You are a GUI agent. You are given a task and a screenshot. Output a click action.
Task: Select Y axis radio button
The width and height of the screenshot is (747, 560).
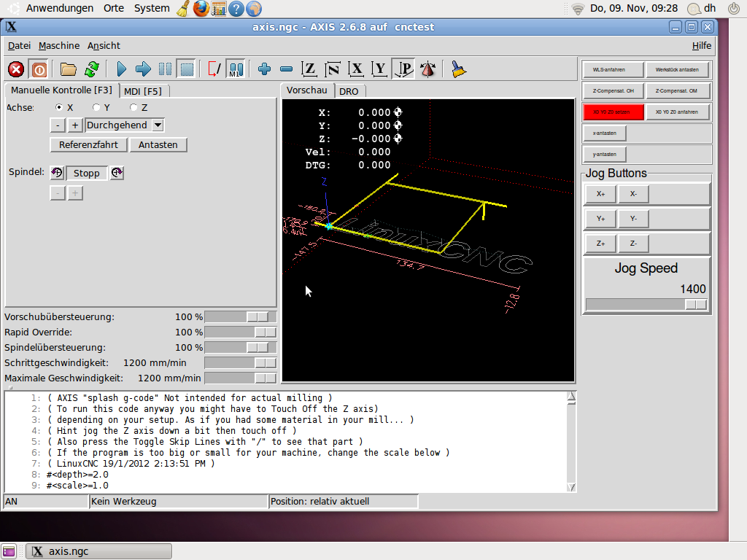click(x=96, y=107)
